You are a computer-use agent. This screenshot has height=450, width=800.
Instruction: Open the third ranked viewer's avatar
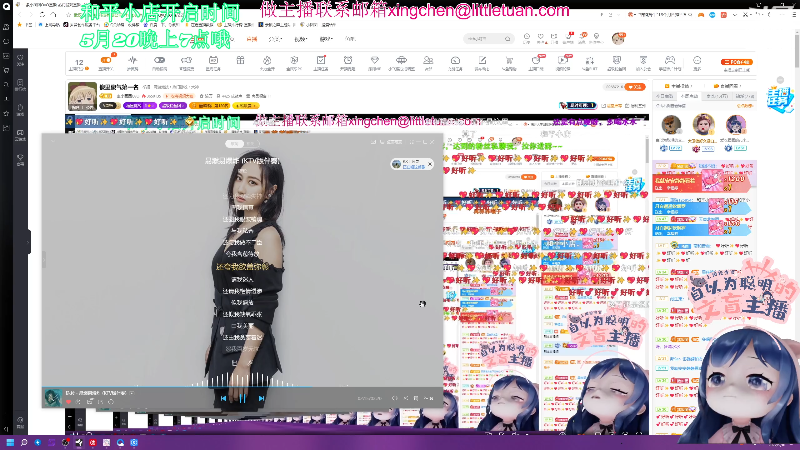coord(736,124)
